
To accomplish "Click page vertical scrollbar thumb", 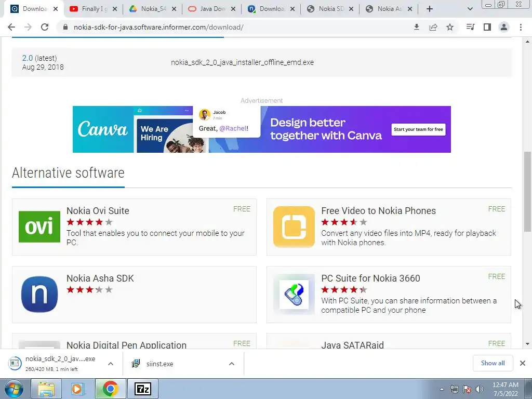I will (527, 192).
